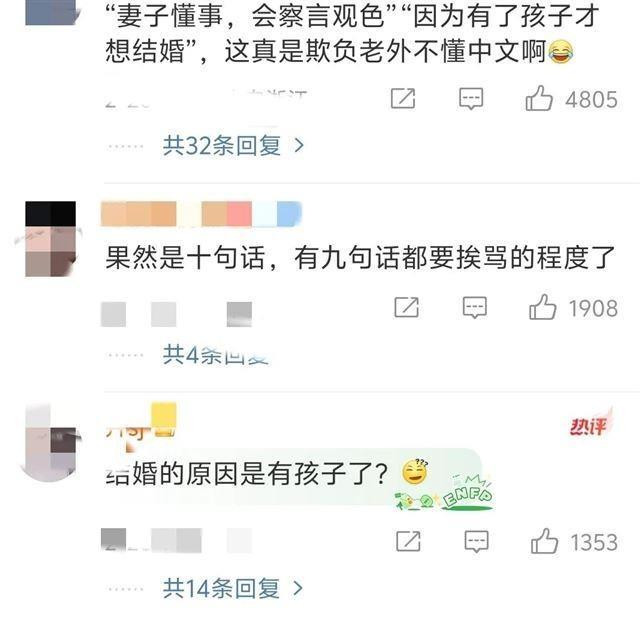This screenshot has height=624, width=640.
Task: Like the comment with 1908 likes
Action: [542, 307]
